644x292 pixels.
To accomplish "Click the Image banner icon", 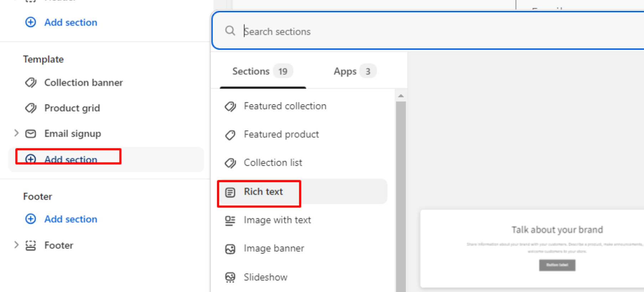I will click(x=230, y=249).
